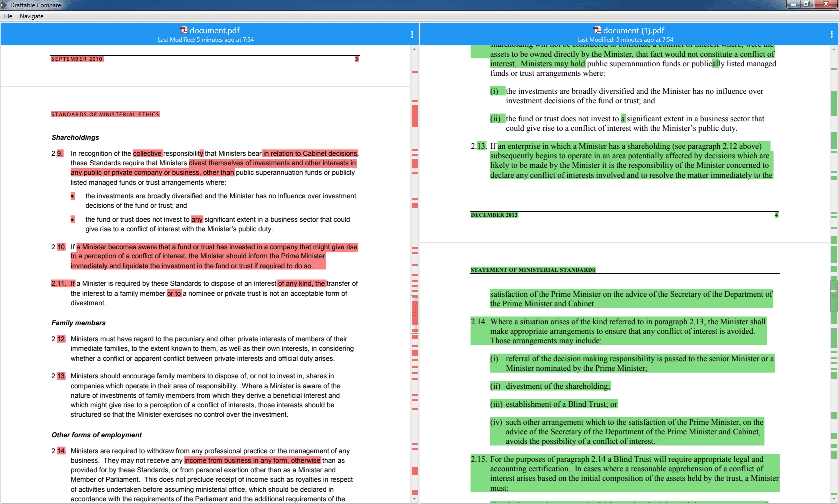
Task: Click the left pane scrollbar thumb
Action: pyautogui.click(x=414, y=314)
